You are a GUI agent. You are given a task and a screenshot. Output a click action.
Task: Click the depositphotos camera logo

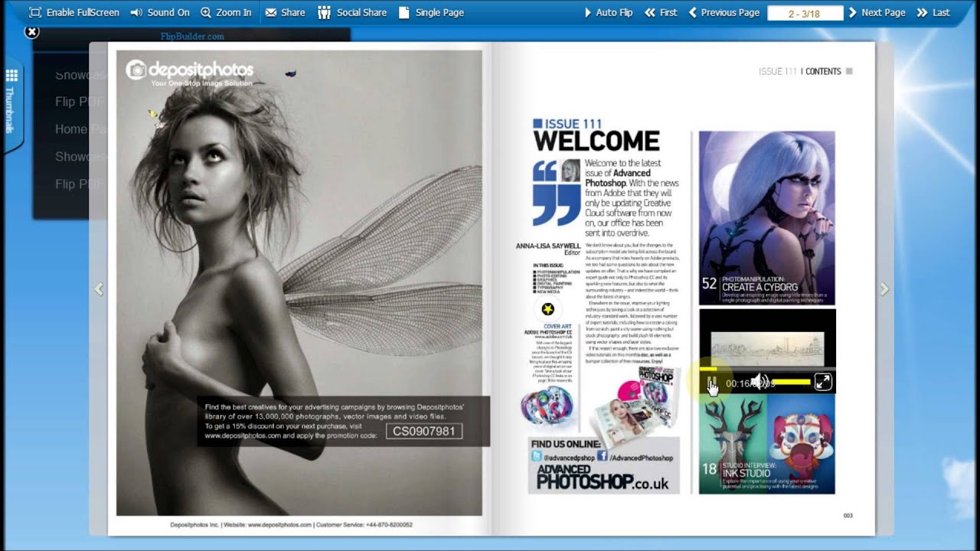136,70
